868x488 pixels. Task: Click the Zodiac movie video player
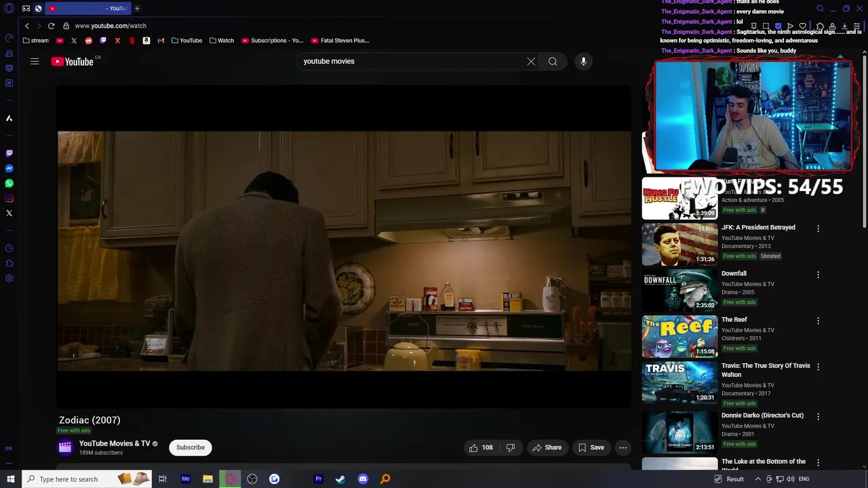pyautogui.click(x=344, y=247)
